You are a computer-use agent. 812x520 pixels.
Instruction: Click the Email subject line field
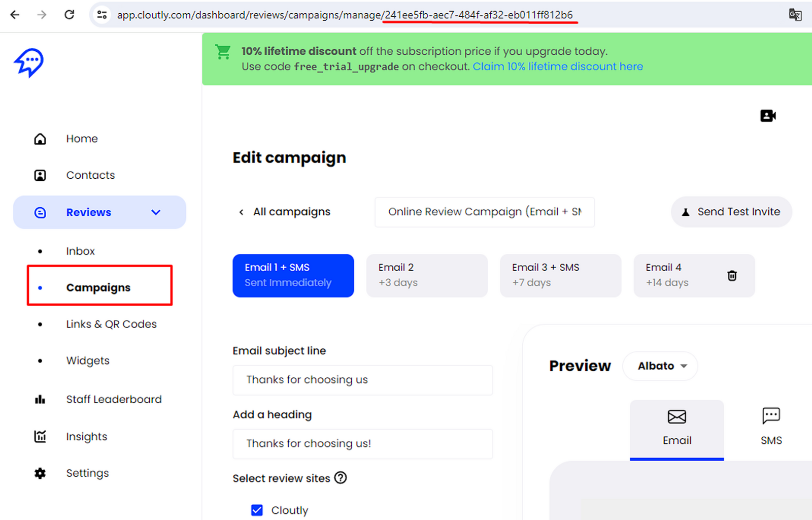click(362, 380)
